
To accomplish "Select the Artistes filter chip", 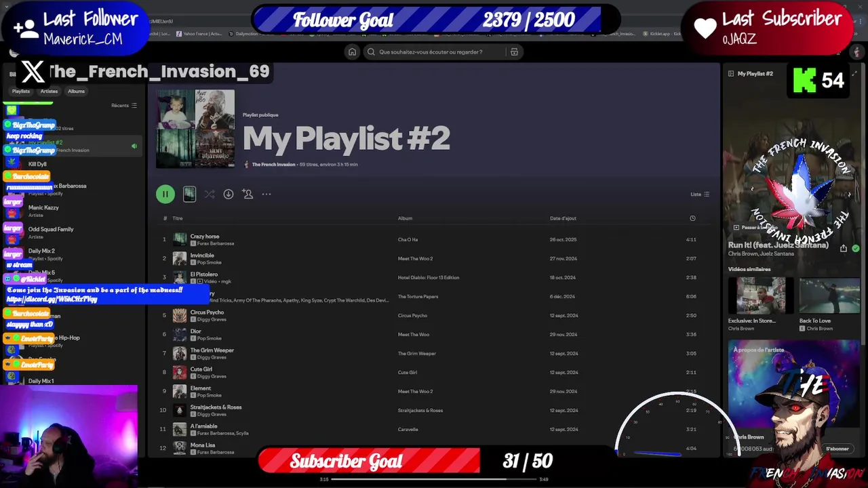I will pyautogui.click(x=49, y=91).
